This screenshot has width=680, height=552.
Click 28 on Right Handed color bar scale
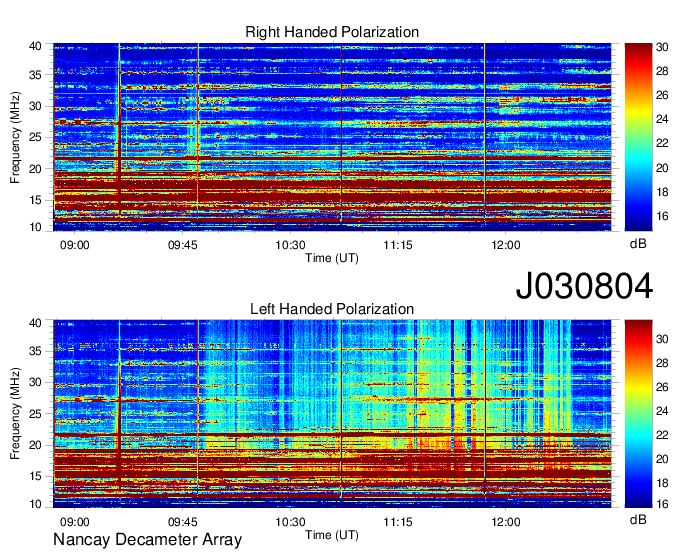point(662,71)
